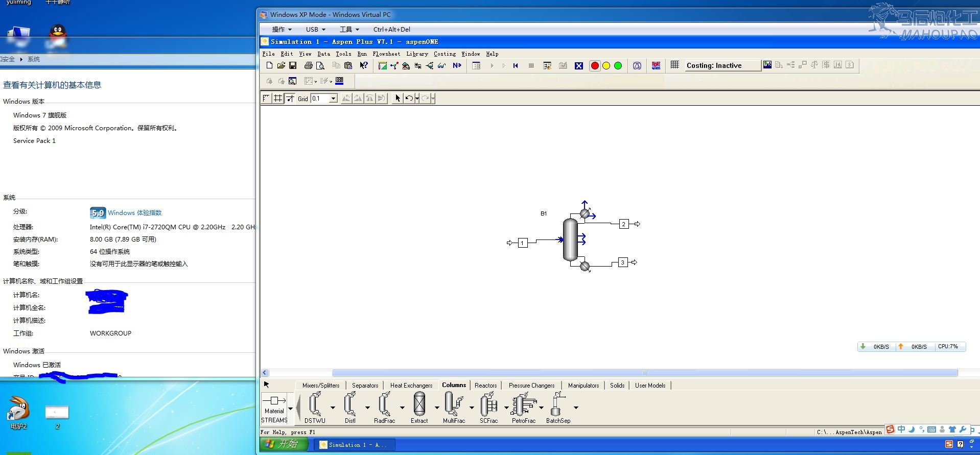
Task: Toggle the grid display button
Action: click(278, 98)
